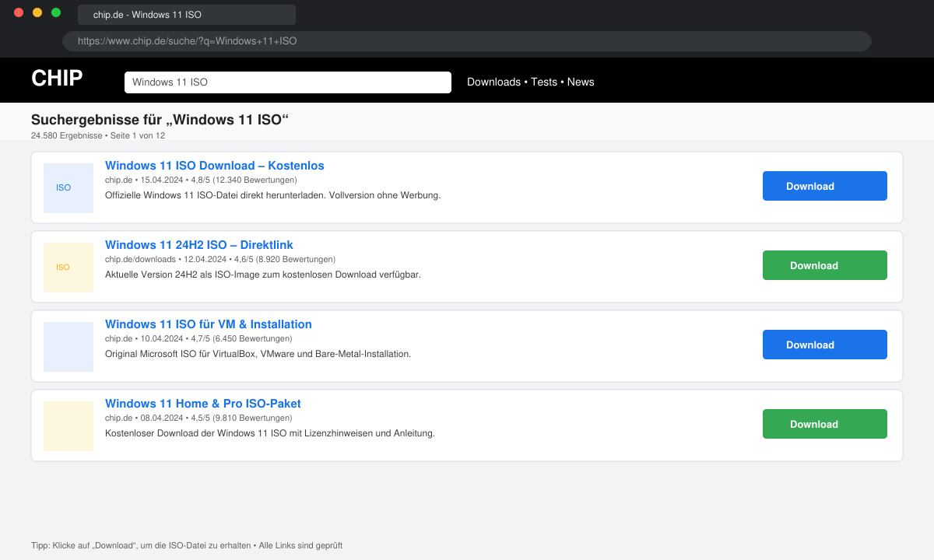The image size is (934, 560).
Task: Click Download for Windows 11 ISO Download – Kostenlos
Action: coord(825,186)
